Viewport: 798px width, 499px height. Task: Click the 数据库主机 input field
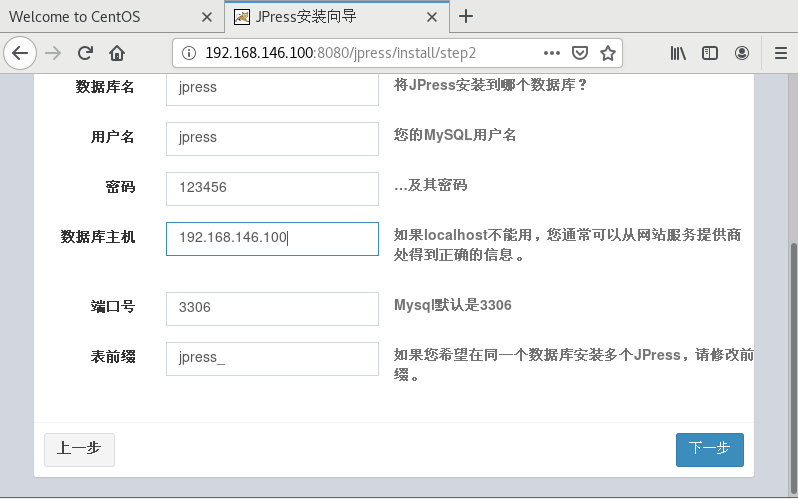pos(272,239)
